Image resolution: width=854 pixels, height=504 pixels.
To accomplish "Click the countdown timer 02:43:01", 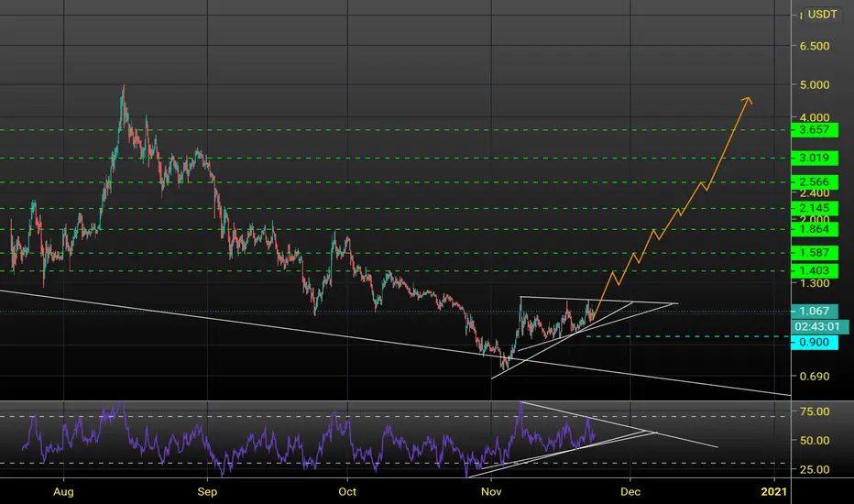I will coord(820,327).
